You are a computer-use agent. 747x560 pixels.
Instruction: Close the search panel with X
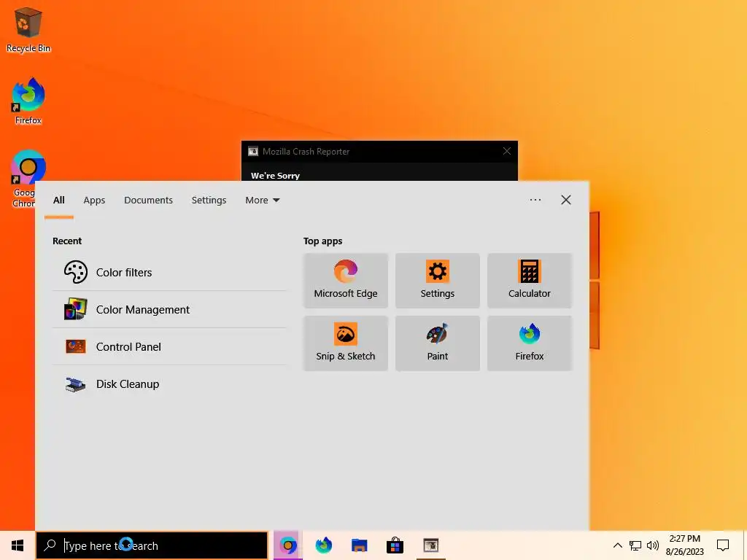point(566,200)
